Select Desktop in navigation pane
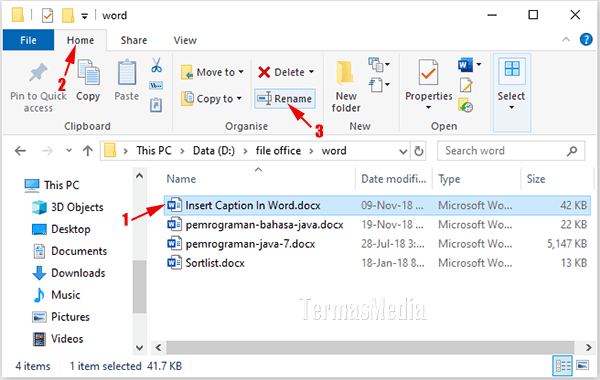Image resolution: width=600 pixels, height=380 pixels. click(x=61, y=229)
